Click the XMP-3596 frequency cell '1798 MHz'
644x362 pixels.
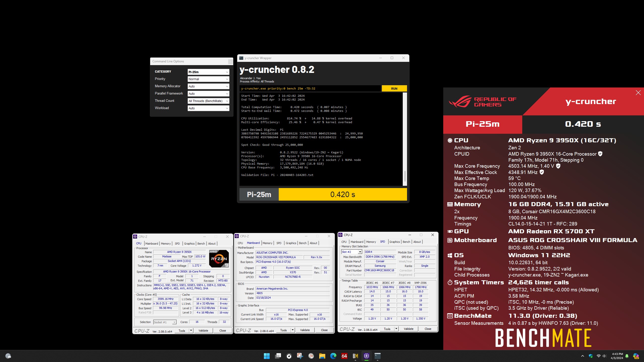coord(421,287)
